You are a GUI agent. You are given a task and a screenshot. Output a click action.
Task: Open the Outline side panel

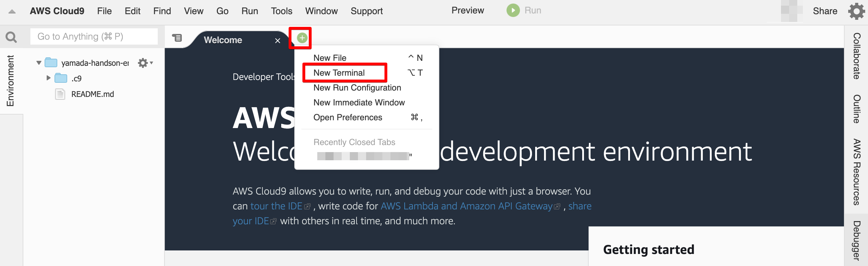(x=856, y=109)
